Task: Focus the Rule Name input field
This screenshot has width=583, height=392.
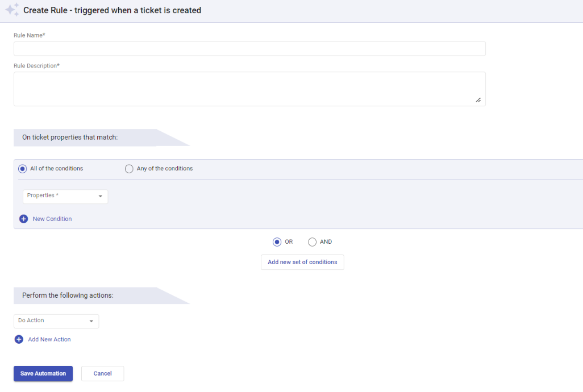Action: 249,49
